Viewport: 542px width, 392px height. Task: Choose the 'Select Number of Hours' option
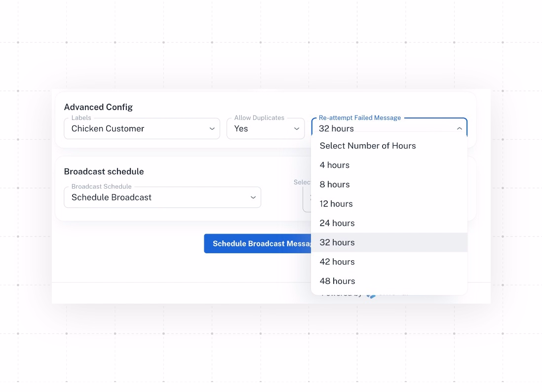pyautogui.click(x=389, y=146)
